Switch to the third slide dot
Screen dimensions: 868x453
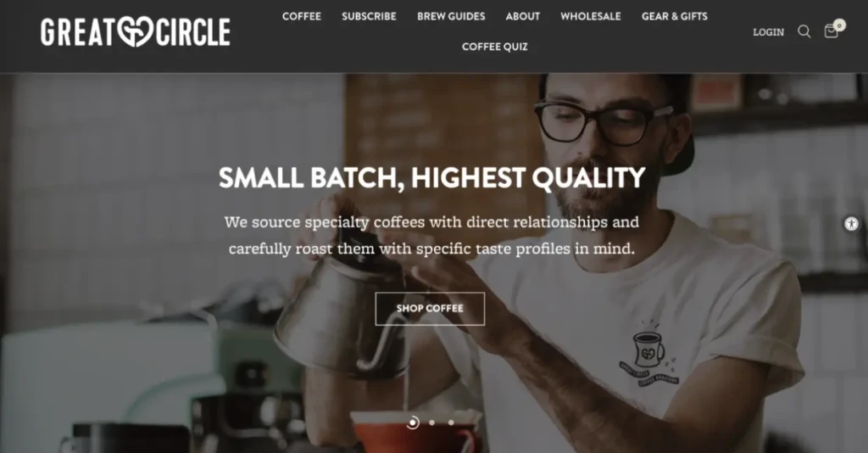pos(451,422)
